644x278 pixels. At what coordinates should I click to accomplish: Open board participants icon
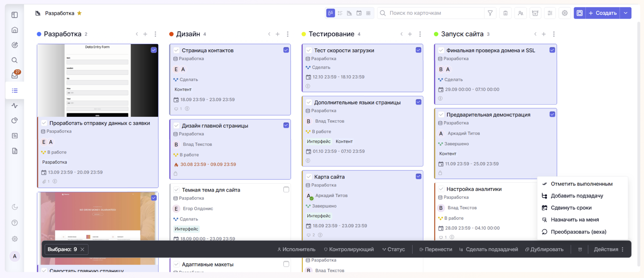(x=520, y=13)
